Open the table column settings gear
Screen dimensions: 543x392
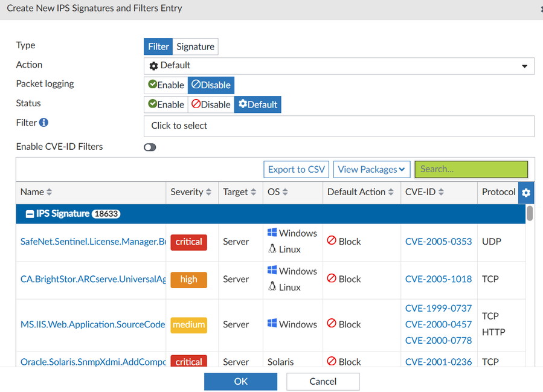(525, 193)
